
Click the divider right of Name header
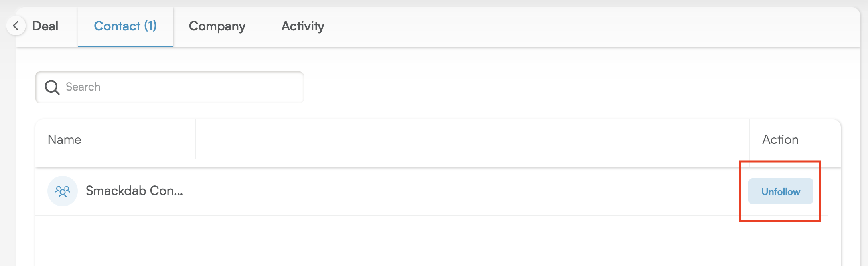[195, 139]
